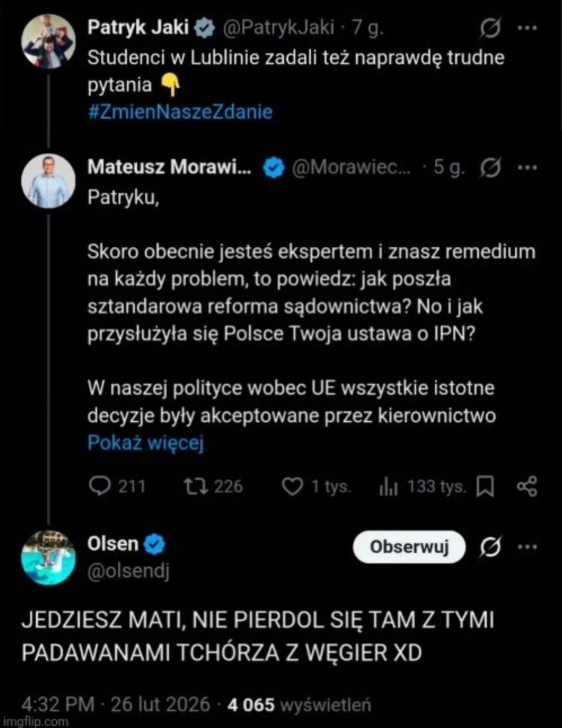Open Olsen's profile avatar
The width and height of the screenshot is (562, 728).
48,557
